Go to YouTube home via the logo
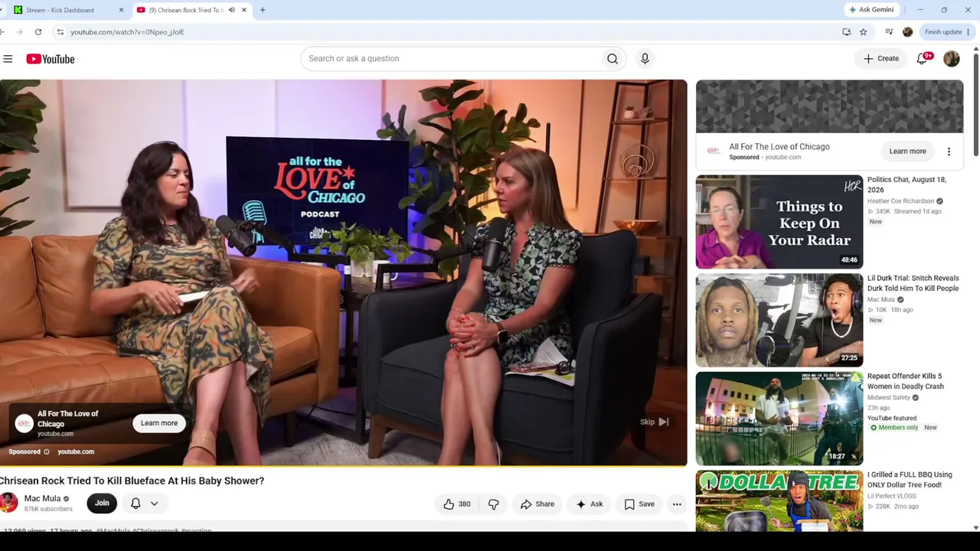Image resolution: width=980 pixels, height=551 pixels. (51, 59)
